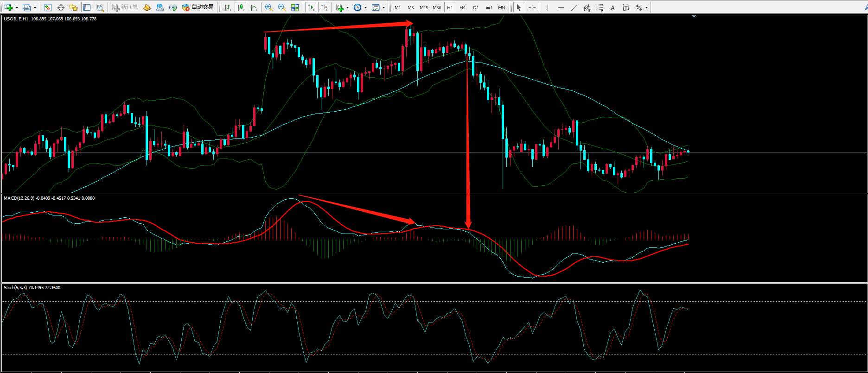Switch to the D1 timeframe
Screen dimensions: 868x373
(476, 7)
